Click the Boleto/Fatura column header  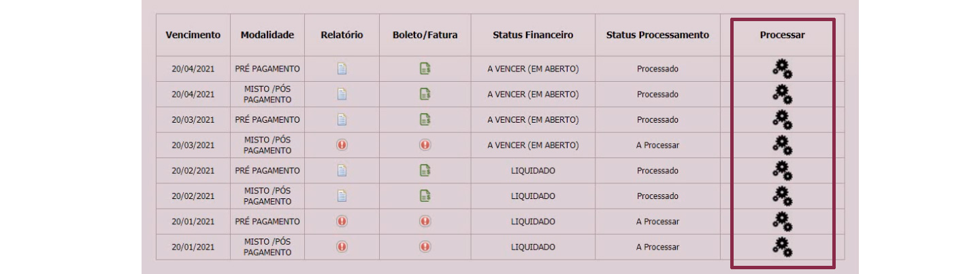(425, 35)
